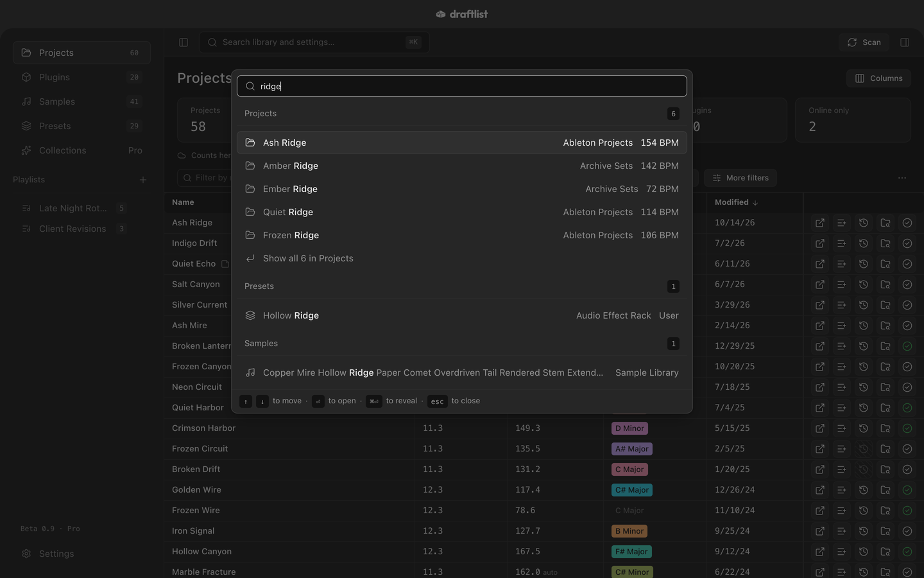Screen dimensions: 924x578
Task: Add 2/14/26 row to playlist
Action: [842, 326]
